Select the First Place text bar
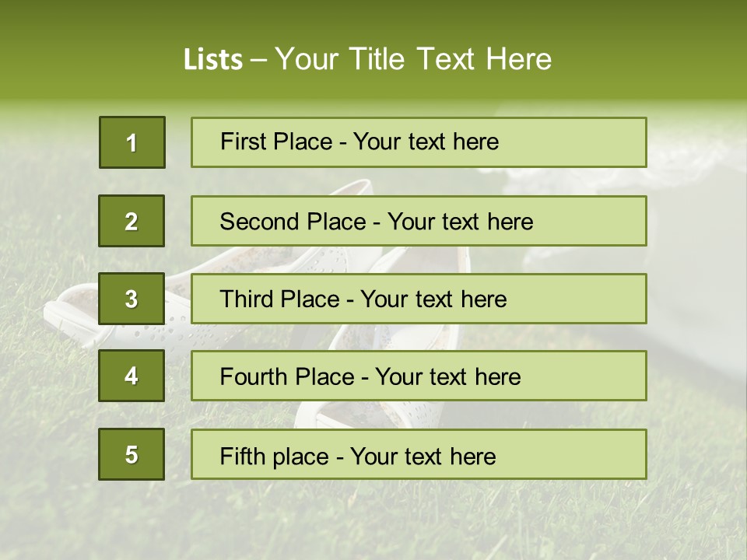The image size is (747, 560). 419,142
